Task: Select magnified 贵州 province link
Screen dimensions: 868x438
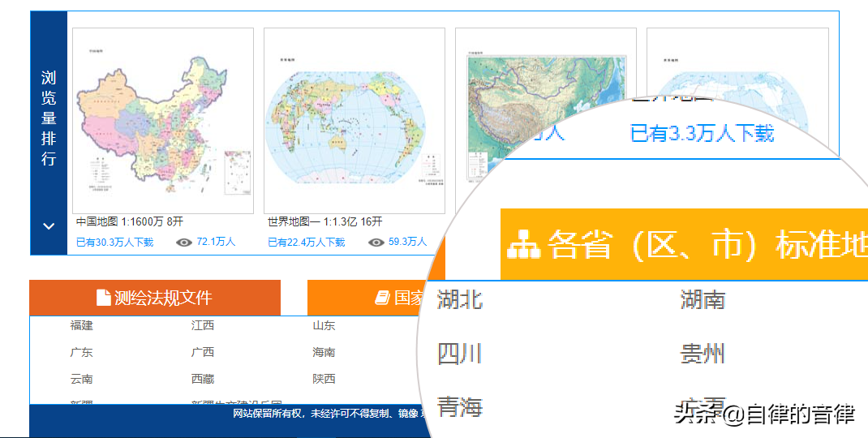Action: click(x=703, y=354)
